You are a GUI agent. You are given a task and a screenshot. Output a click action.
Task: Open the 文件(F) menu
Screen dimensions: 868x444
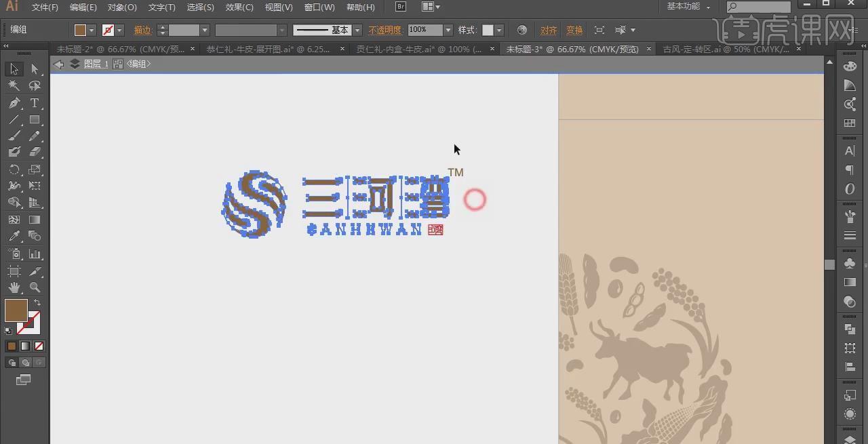45,7
